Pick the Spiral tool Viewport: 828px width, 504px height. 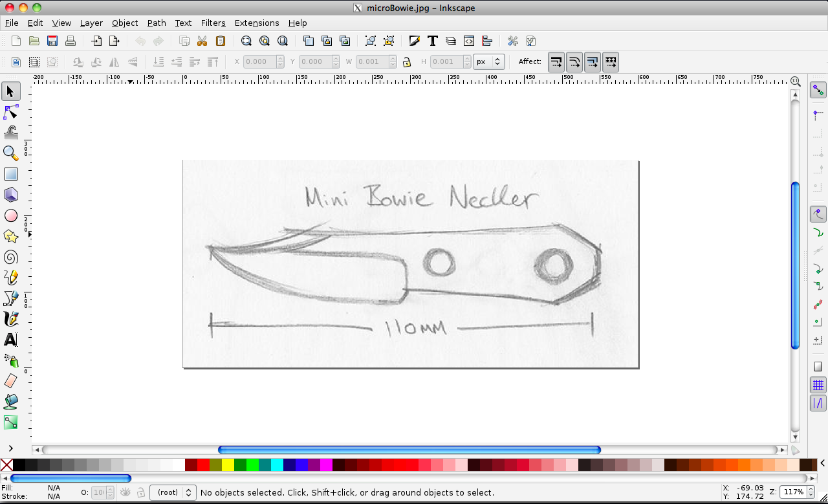click(11, 257)
